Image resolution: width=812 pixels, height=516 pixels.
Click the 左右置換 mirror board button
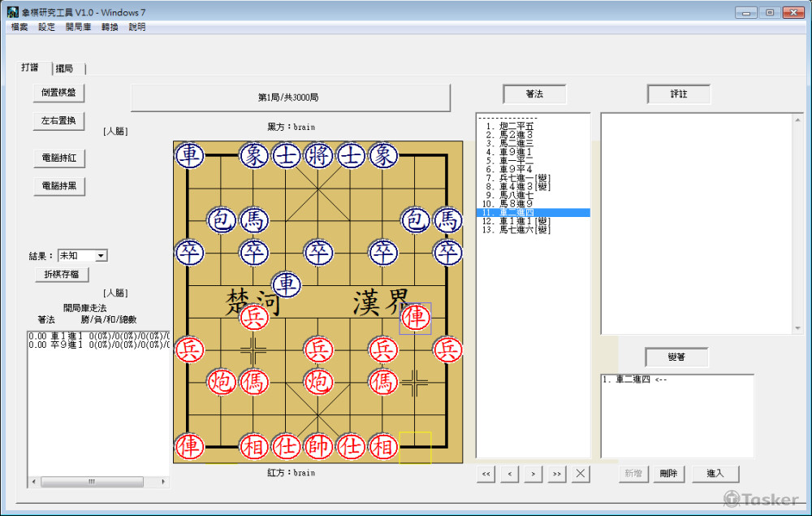(x=58, y=120)
